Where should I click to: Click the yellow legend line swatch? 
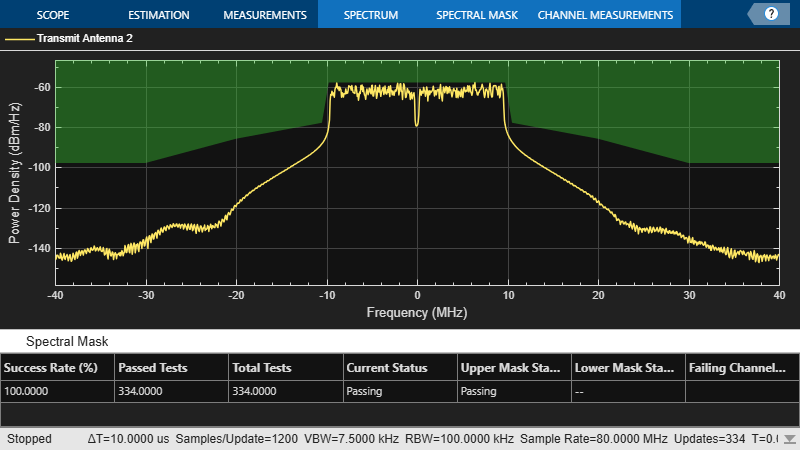(19, 39)
